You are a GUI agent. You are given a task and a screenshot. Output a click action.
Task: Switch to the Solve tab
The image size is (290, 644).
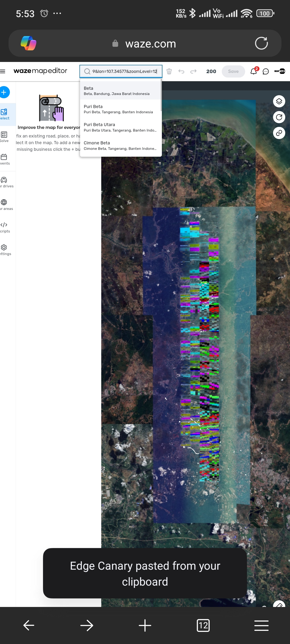pos(4,137)
